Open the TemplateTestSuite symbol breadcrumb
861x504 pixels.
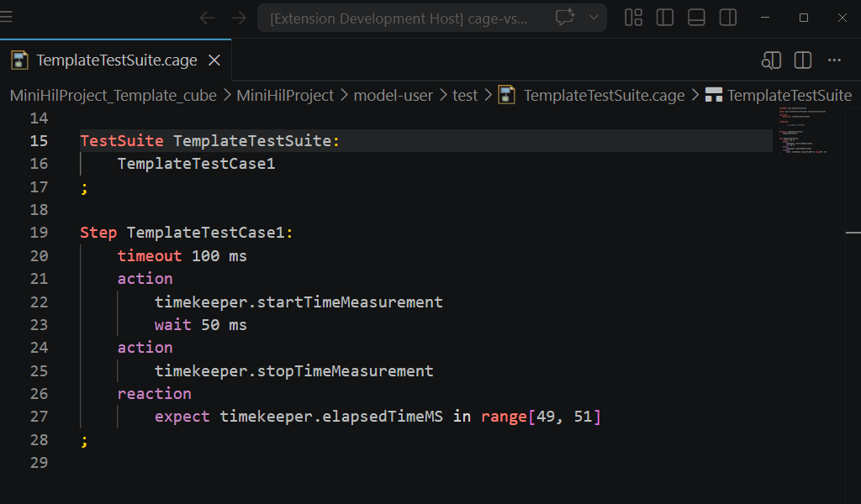click(x=778, y=96)
